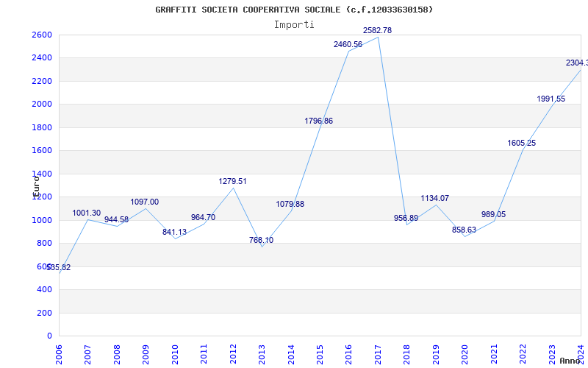Click the 1001.30 value label
This screenshot has width=588, height=368.
[x=87, y=213]
